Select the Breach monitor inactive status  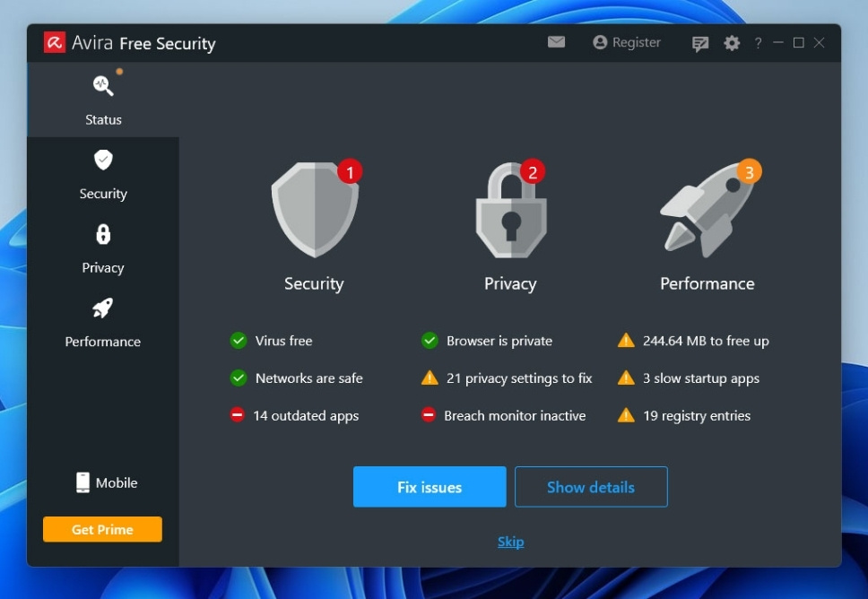514,416
